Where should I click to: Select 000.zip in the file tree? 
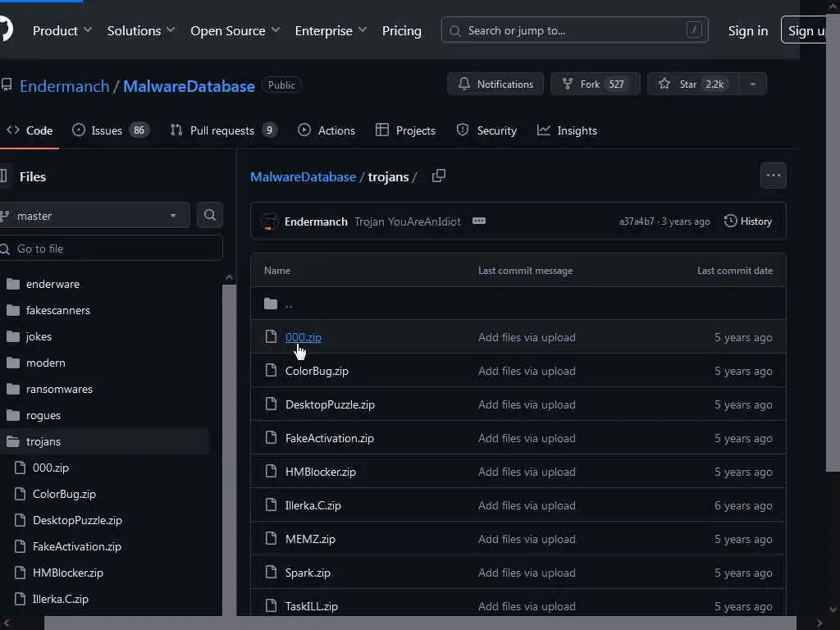click(x=50, y=468)
